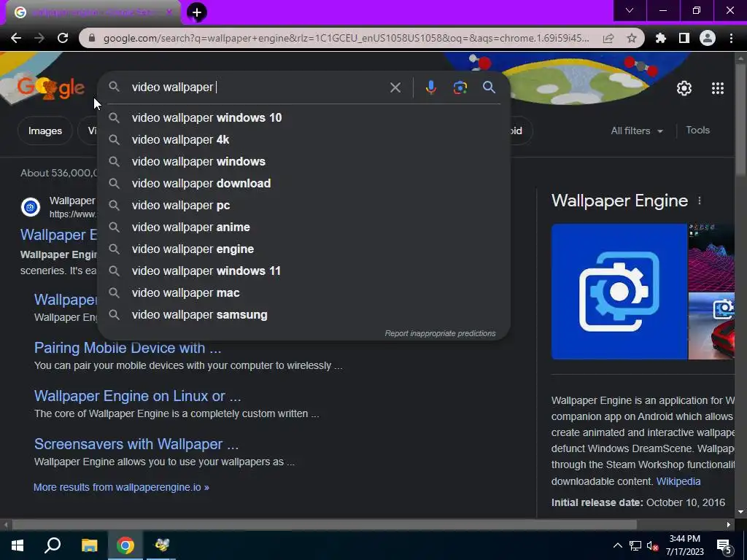Click the wallpaperengine.io site favicon
The height and width of the screenshot is (560, 747).
31,207
